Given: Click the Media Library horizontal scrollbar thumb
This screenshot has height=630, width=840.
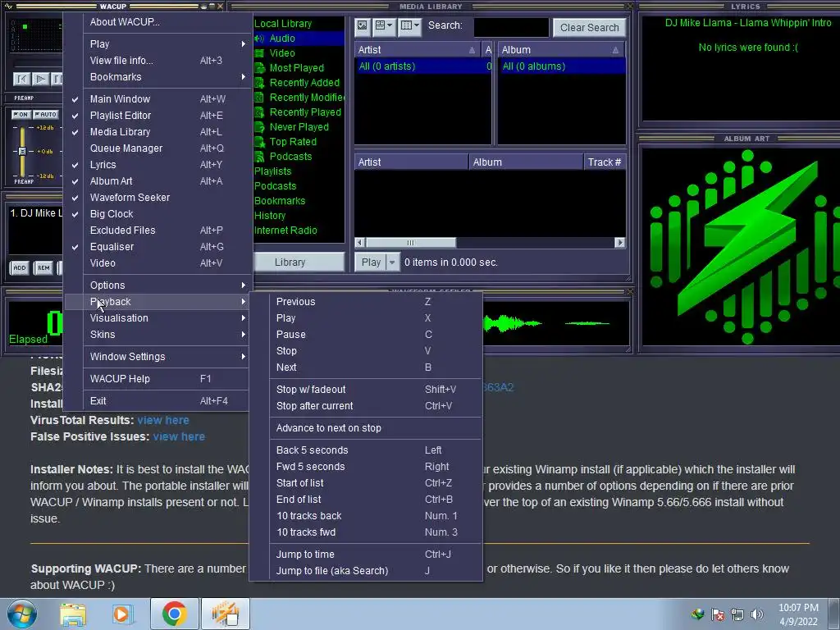Looking at the screenshot, I should coord(410,243).
